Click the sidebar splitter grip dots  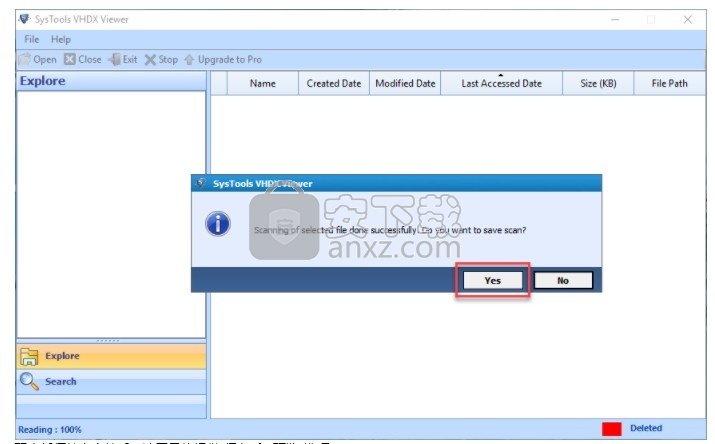coord(108,341)
